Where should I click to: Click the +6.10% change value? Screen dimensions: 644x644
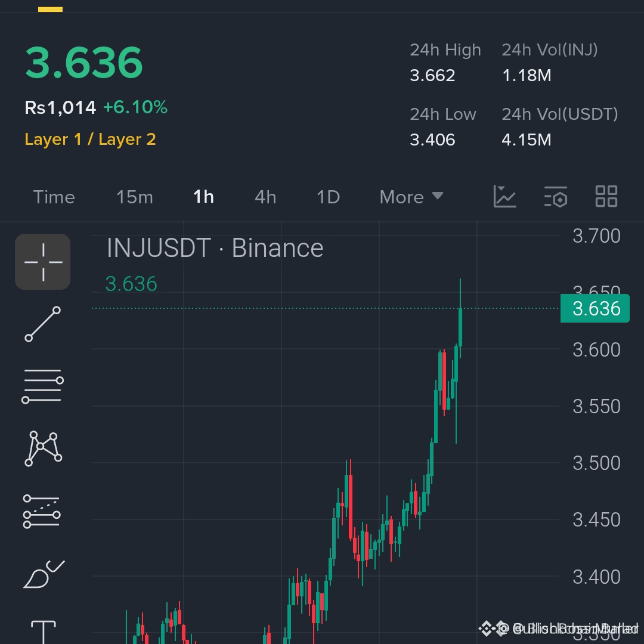point(135,107)
